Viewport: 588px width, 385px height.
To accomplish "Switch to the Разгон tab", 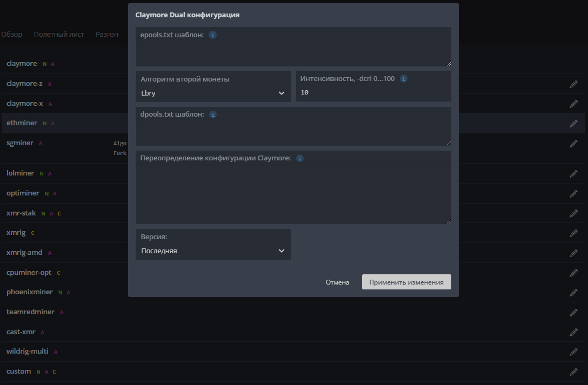I will coord(107,34).
